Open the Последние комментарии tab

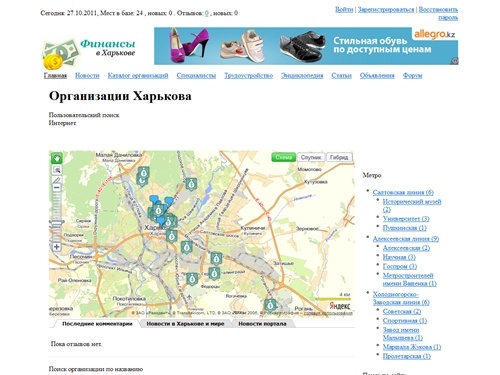(x=97, y=324)
